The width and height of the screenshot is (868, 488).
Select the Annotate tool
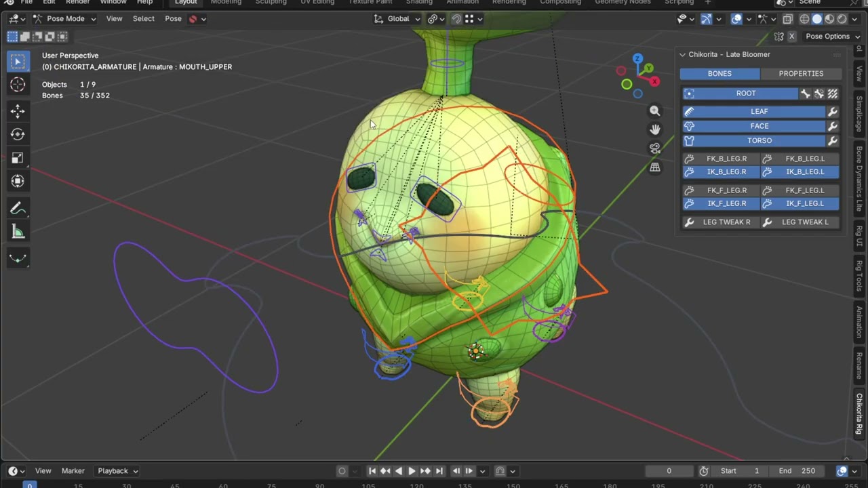[x=18, y=209]
